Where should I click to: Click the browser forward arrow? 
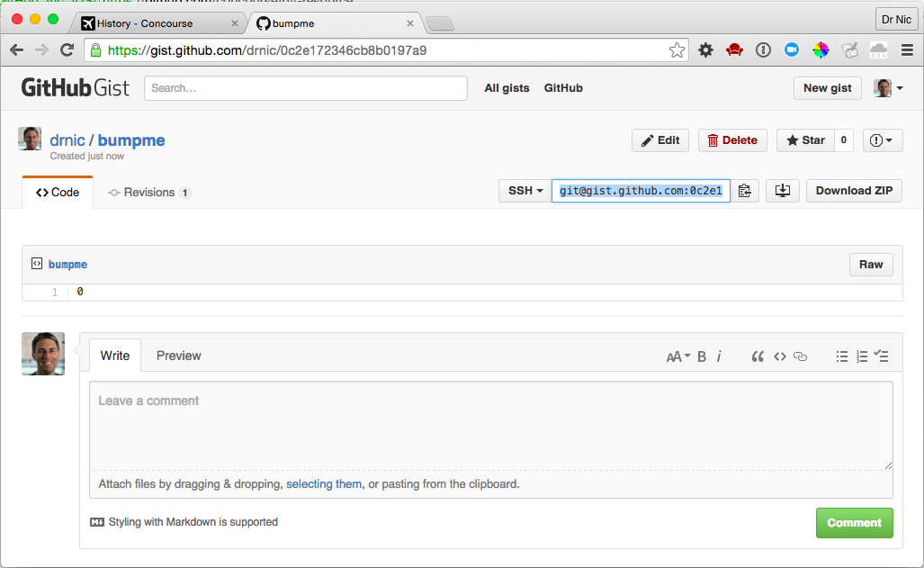coord(42,50)
